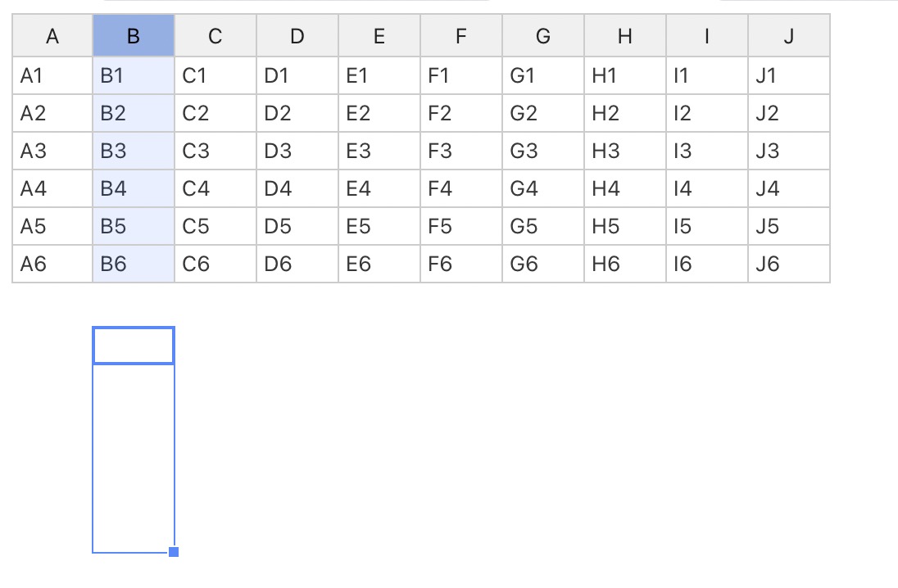Select cell F1
The image size is (898, 588).
click(x=461, y=75)
